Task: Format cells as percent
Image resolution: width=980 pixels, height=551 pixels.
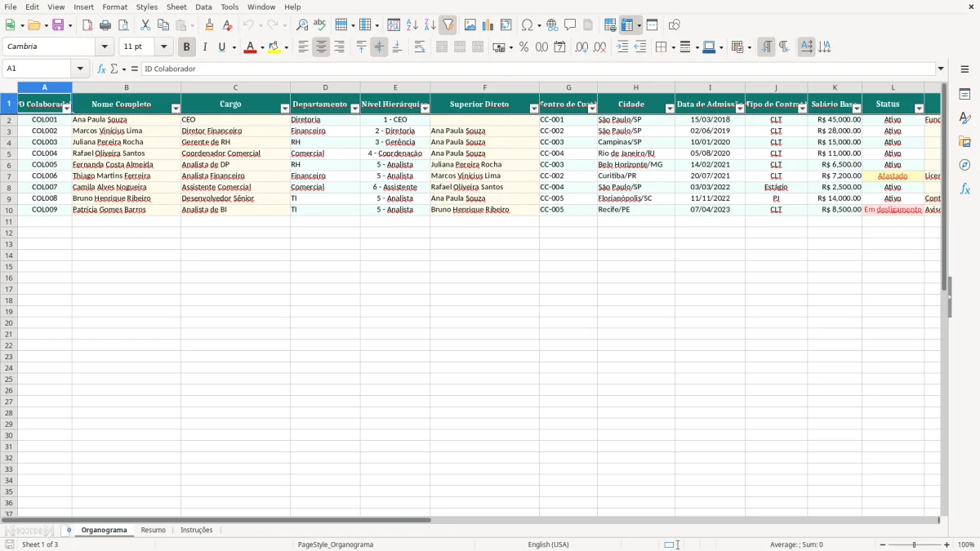Action: coord(524,47)
